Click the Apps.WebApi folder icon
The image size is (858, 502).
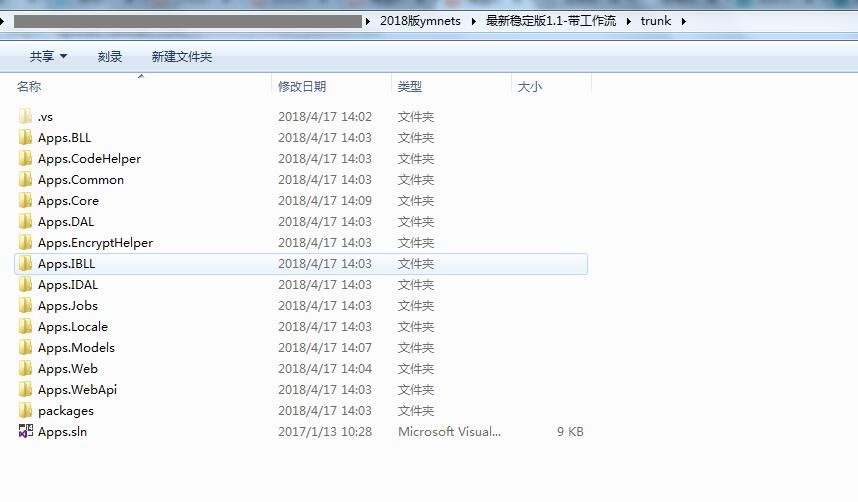(25, 389)
